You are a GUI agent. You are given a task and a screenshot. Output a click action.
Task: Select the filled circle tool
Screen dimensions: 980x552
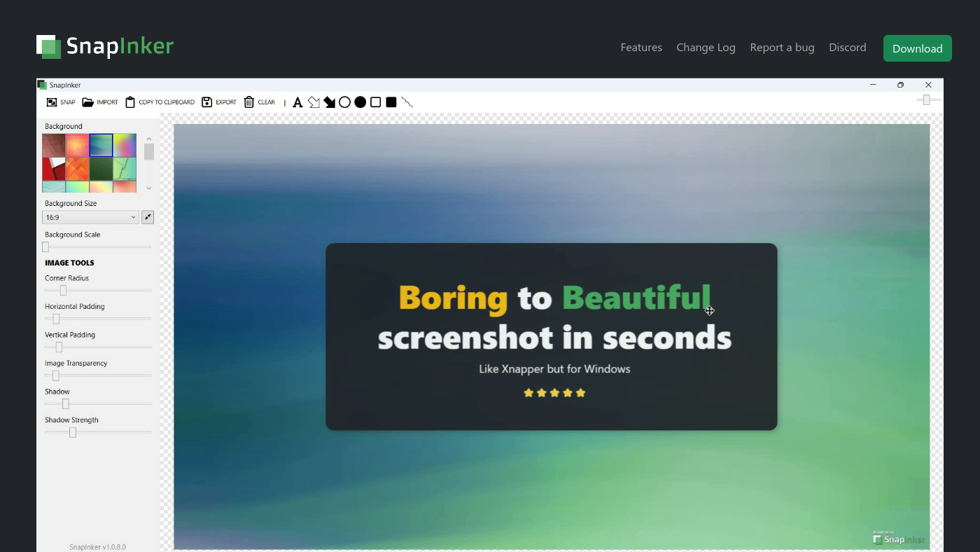point(360,102)
